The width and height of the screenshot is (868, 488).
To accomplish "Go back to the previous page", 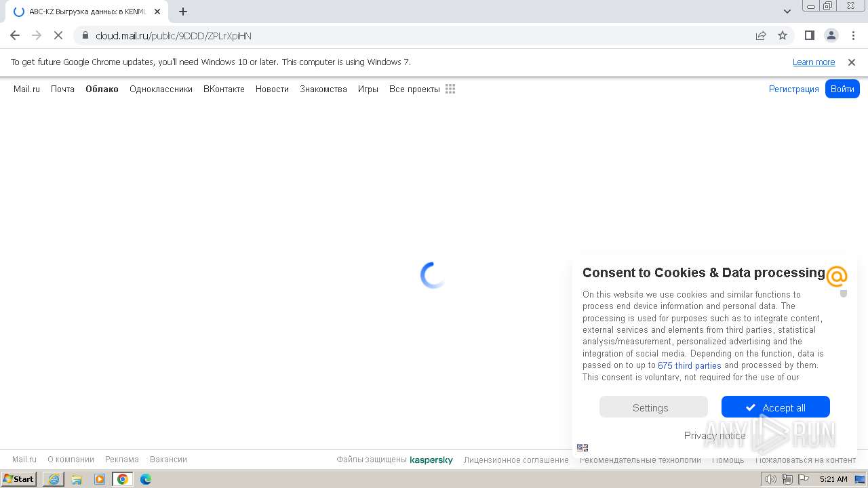I will [15, 35].
